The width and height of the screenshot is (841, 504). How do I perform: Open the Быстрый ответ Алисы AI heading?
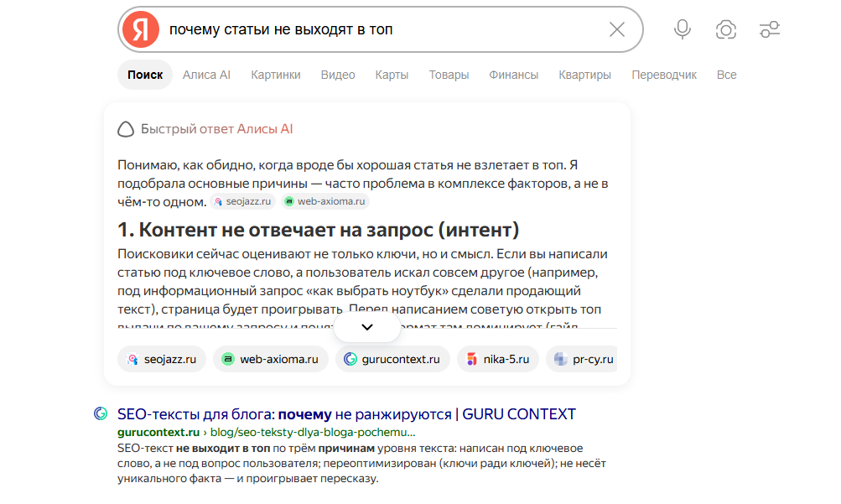tap(216, 129)
